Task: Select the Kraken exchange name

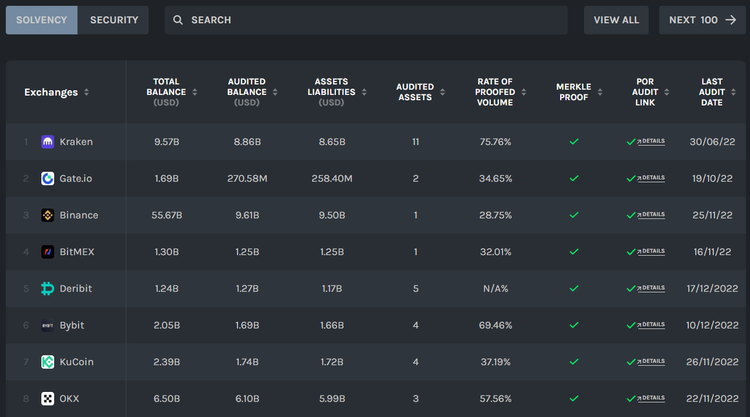Action: (x=76, y=142)
